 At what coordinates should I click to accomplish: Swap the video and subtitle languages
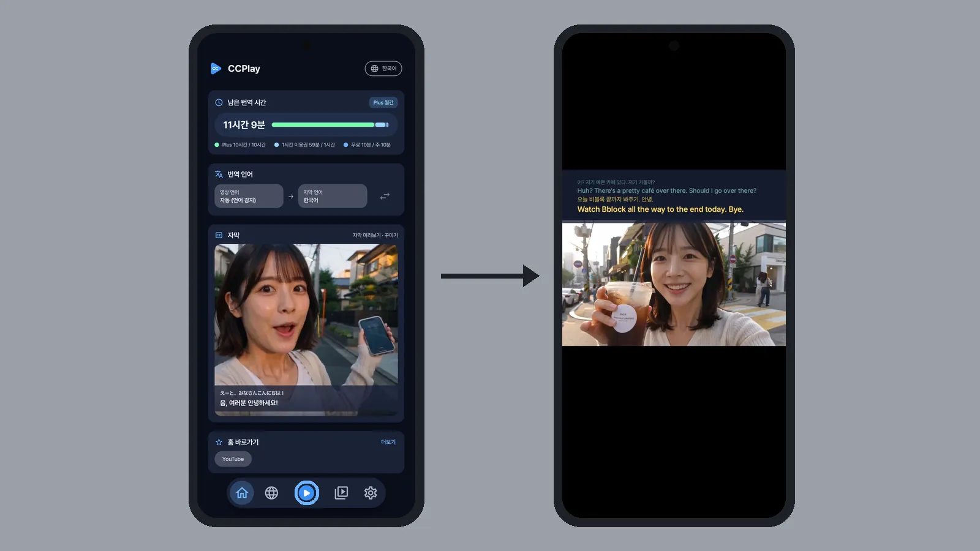click(385, 196)
